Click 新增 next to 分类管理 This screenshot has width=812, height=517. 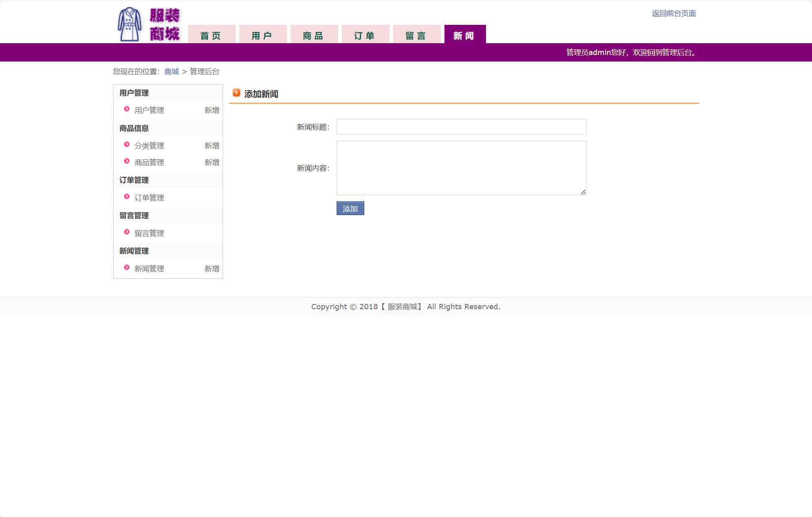click(x=212, y=146)
